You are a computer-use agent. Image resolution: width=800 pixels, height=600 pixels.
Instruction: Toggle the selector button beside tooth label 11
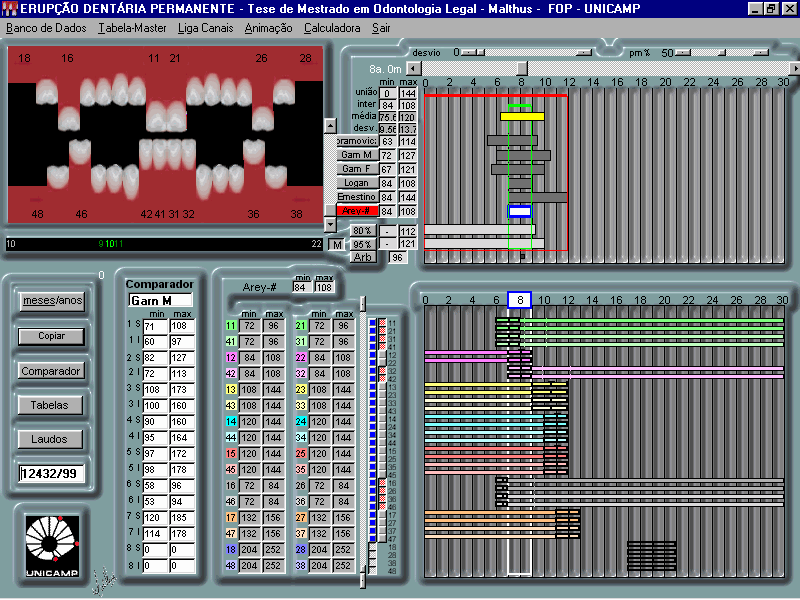[x=382, y=323]
